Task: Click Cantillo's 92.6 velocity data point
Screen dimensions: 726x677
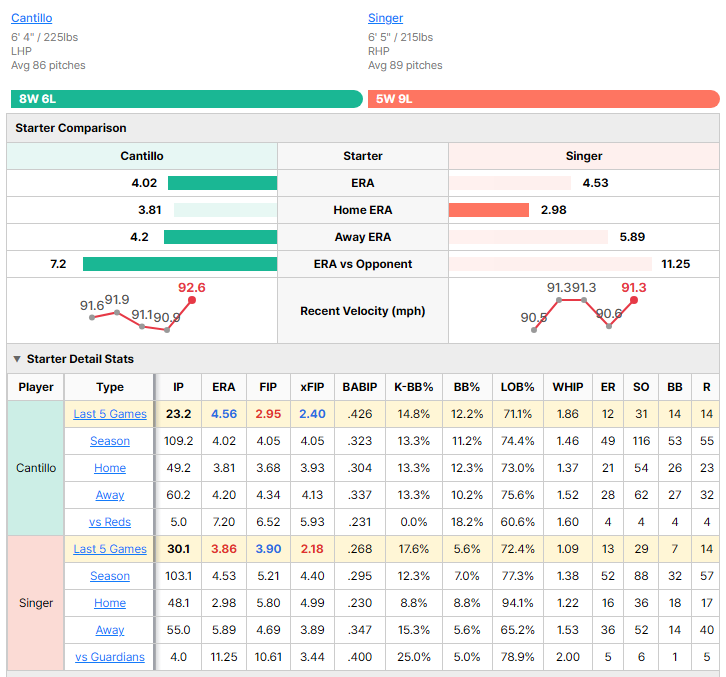Action: click(x=192, y=300)
